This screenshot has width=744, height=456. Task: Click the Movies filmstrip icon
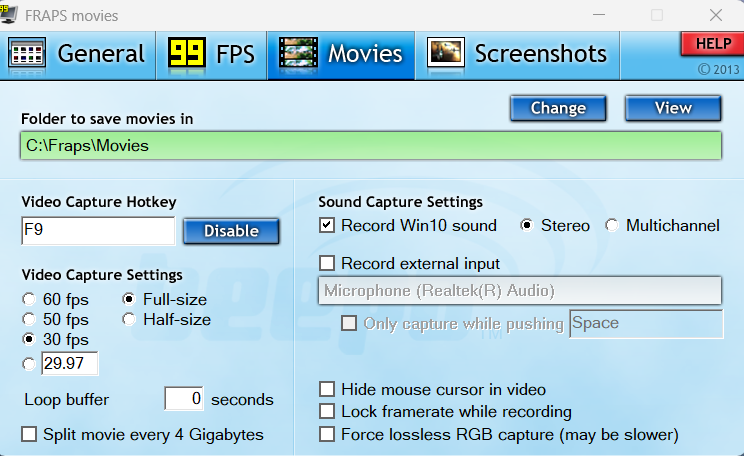298,53
